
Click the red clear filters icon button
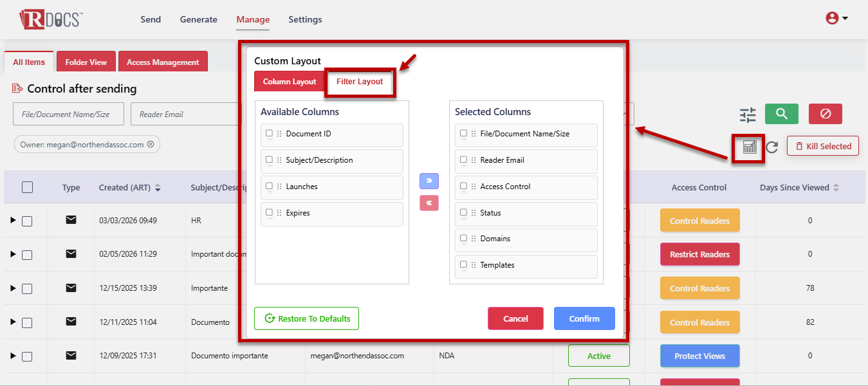(825, 114)
